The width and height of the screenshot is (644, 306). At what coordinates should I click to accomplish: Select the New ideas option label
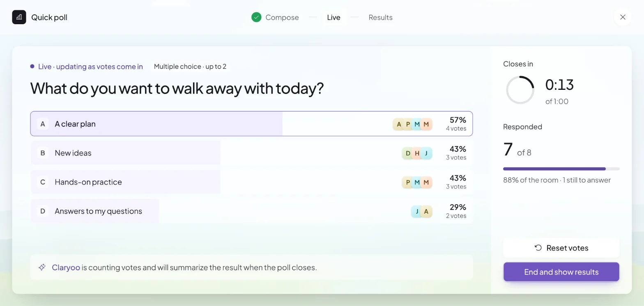(73, 153)
